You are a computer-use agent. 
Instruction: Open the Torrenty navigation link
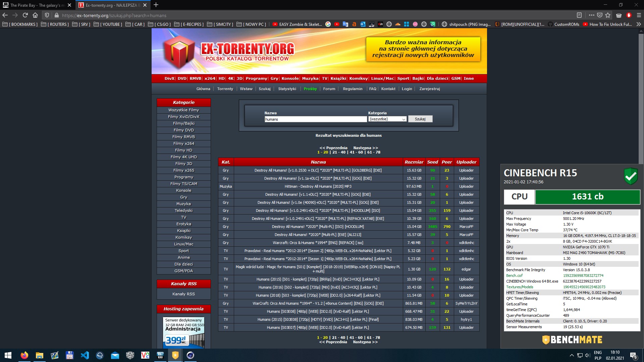pos(225,89)
